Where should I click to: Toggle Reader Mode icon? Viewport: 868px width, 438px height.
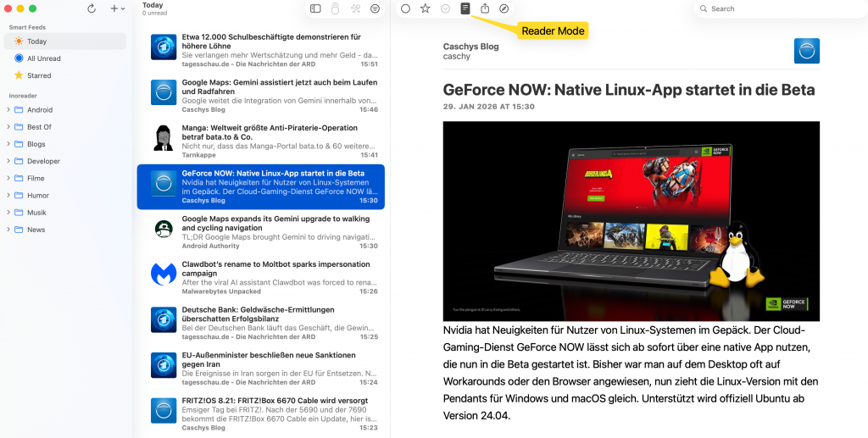465,8
